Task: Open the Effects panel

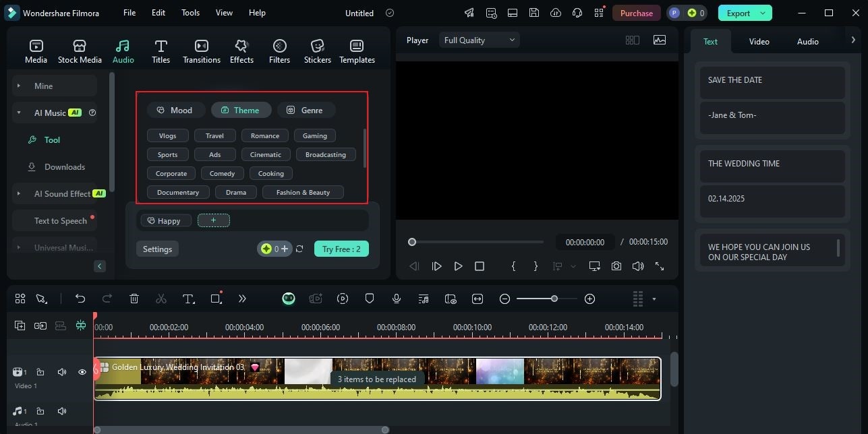Action: 241,51
